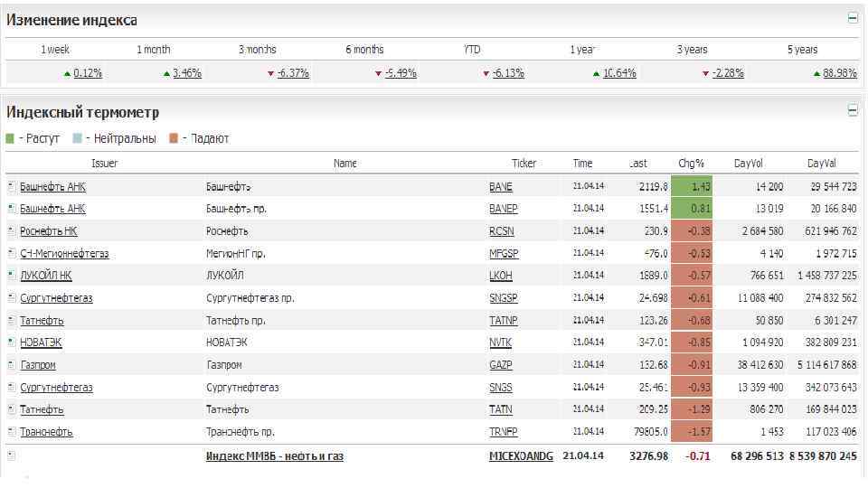Screen dimensions: 868x488
Task: Click the small icon beside Татнефть TATN row
Action: [12, 409]
